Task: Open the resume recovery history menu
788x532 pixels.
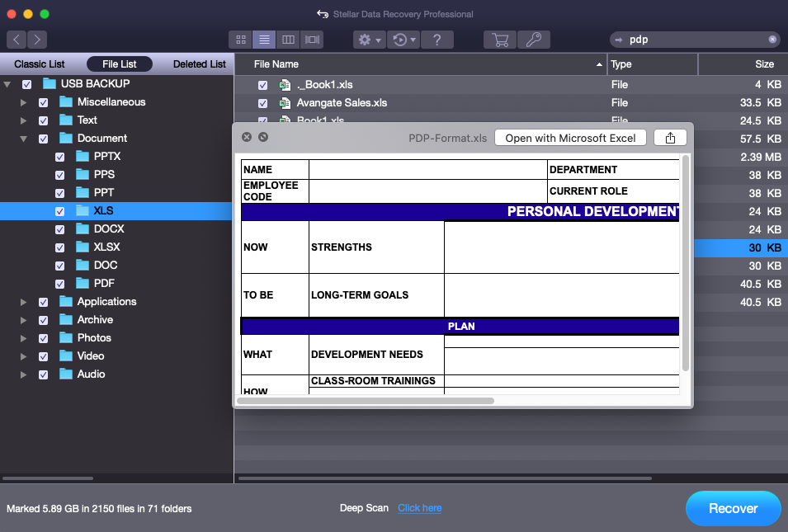Action: click(403, 40)
